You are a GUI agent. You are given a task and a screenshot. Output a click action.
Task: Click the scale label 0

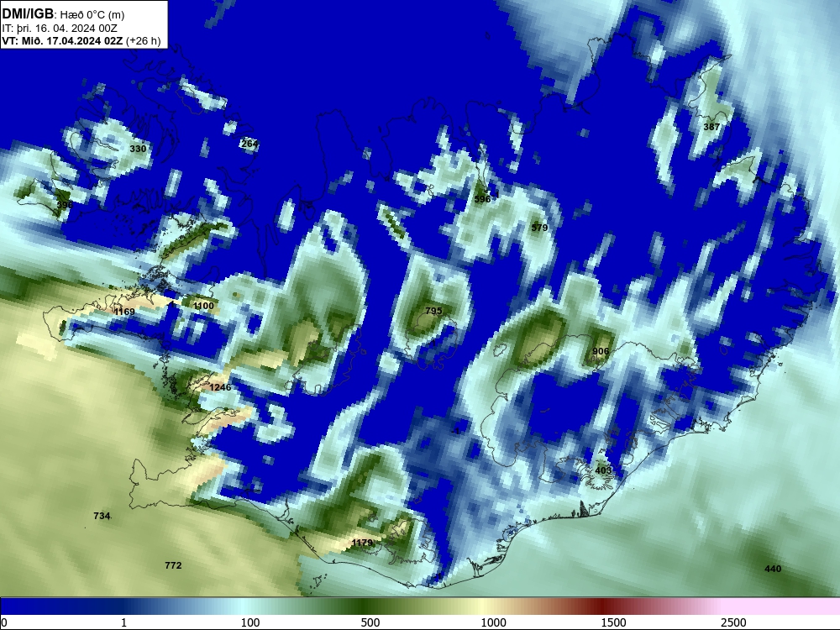click(4, 622)
